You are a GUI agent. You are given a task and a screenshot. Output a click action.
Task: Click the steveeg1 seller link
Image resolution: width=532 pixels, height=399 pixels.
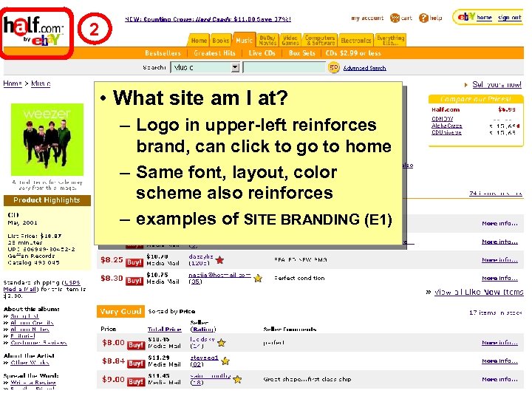tap(204, 358)
